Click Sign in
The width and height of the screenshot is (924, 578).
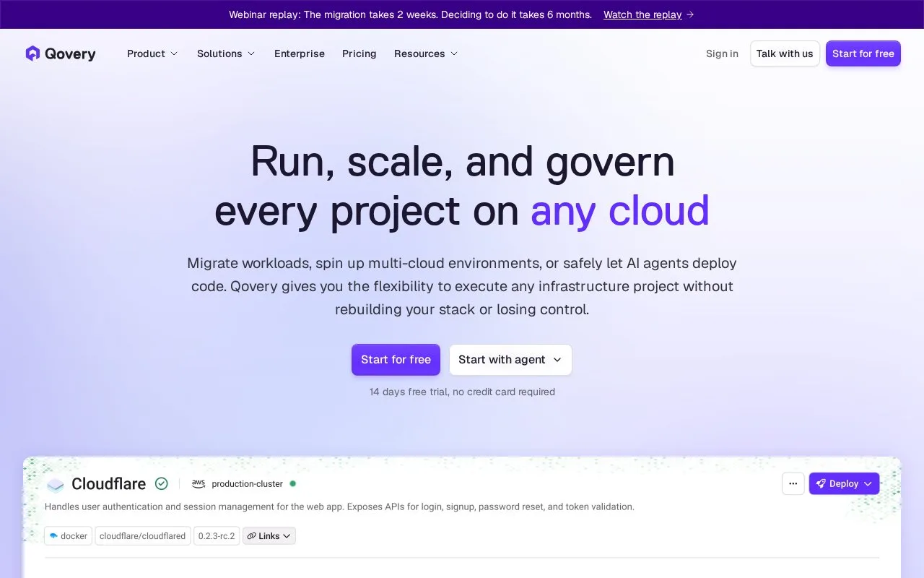(x=722, y=53)
